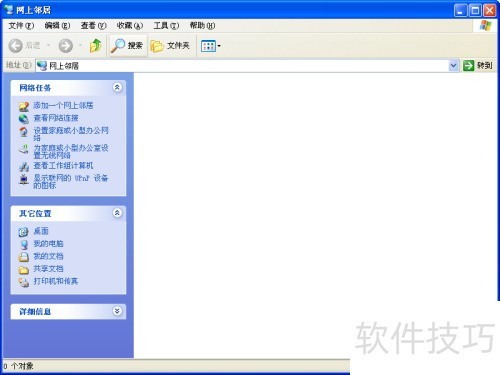Click the Windows flag logo
This screenshot has height=375, width=500.
tap(486, 25)
